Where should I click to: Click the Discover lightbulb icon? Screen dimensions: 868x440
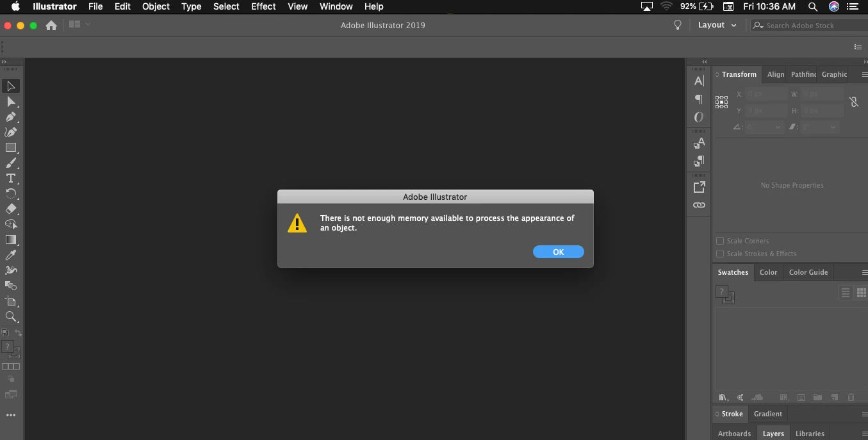pos(678,25)
